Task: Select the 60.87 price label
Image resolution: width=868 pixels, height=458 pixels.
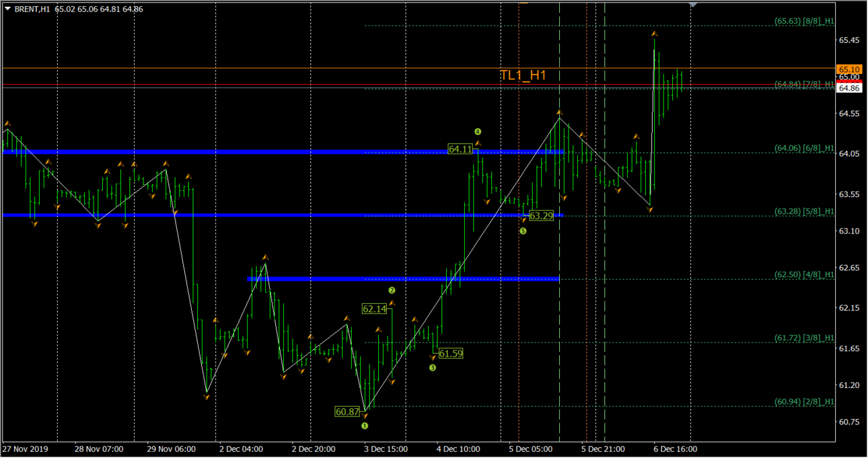Action: coord(347,412)
